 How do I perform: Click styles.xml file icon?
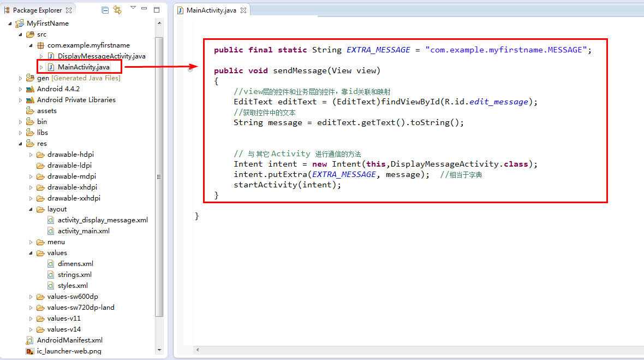[51, 286]
